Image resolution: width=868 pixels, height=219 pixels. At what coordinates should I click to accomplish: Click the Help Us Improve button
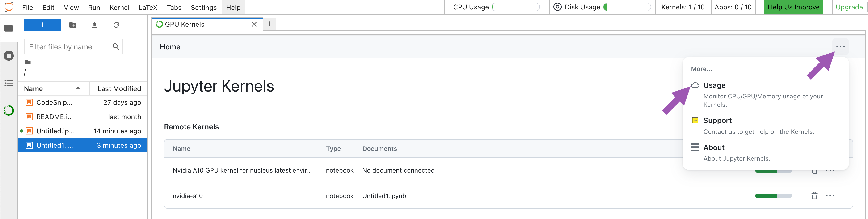click(x=793, y=7)
